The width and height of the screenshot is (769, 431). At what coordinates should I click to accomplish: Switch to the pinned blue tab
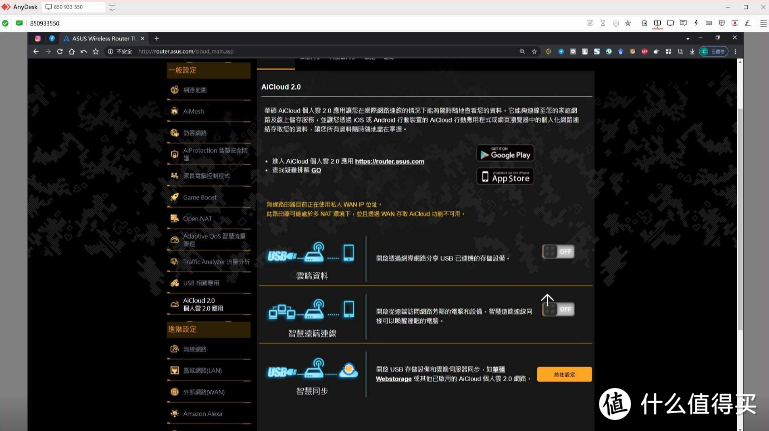pyautogui.click(x=52, y=38)
